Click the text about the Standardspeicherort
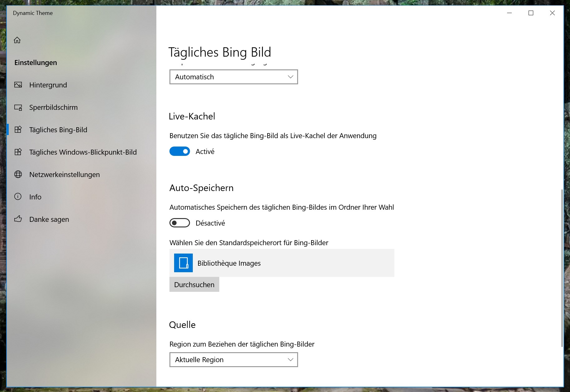The height and width of the screenshot is (392, 570). point(249,243)
